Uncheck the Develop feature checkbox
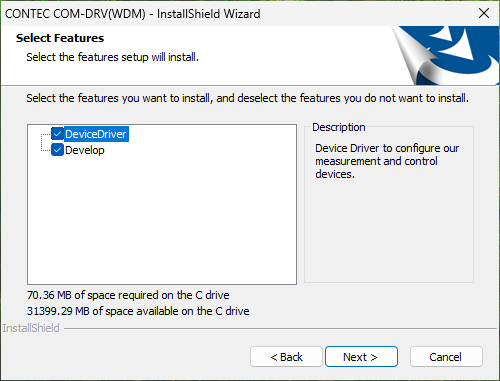The image size is (500, 381). coord(57,150)
